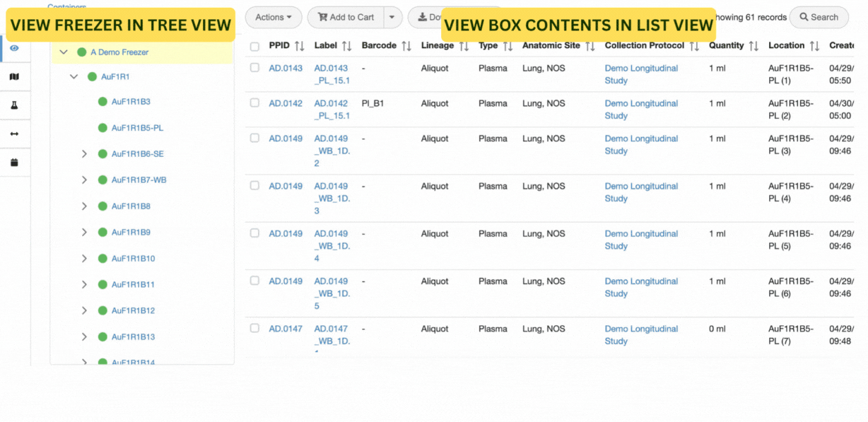868x422 pixels.
Task: Expand the AuF1R1B10 node
Action: click(x=84, y=259)
